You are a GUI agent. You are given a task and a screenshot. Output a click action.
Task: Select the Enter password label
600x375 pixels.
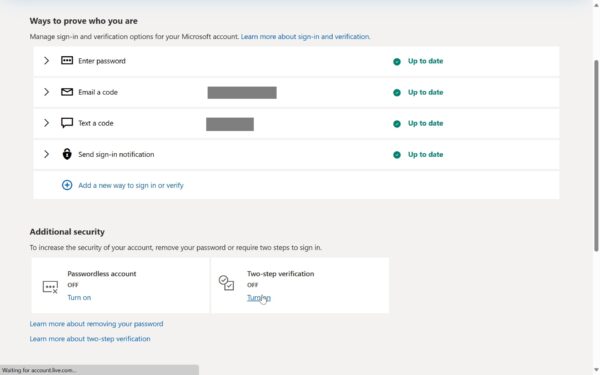pos(102,61)
